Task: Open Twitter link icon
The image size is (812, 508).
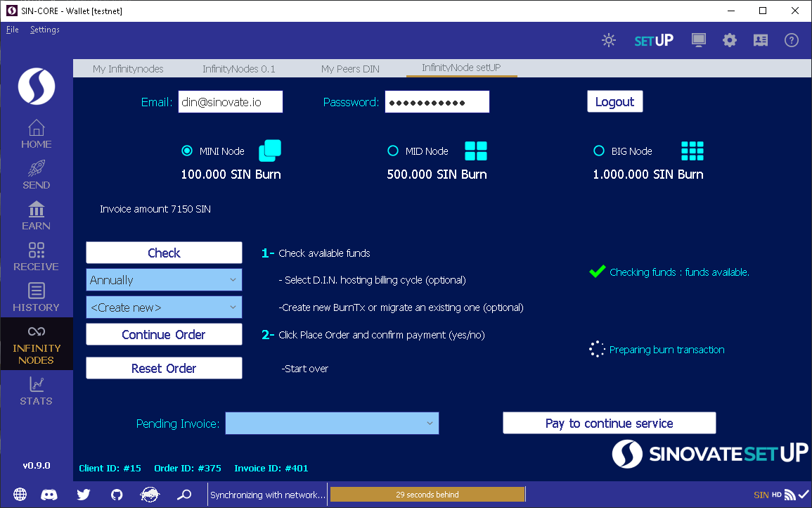Action: [x=84, y=495]
